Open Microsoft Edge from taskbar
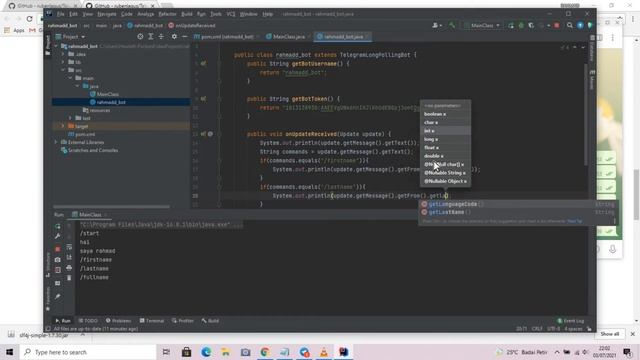This screenshot has width=640, height=360. click(206, 352)
